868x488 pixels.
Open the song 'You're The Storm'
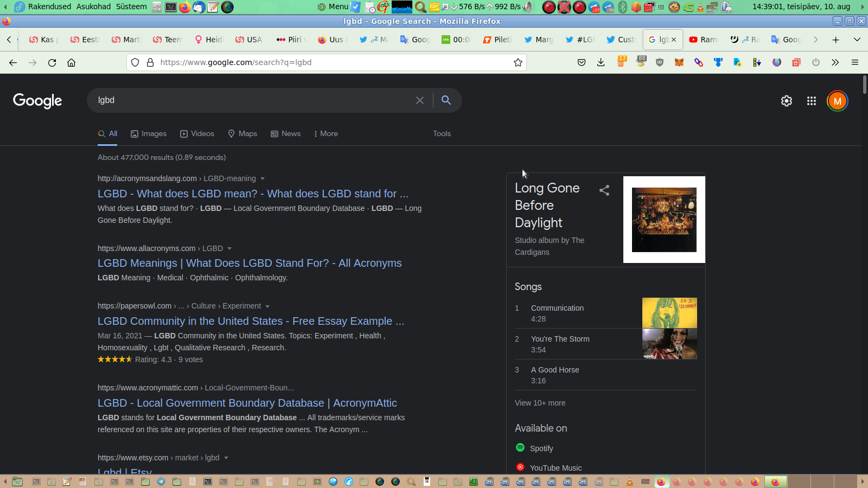[560, 339]
